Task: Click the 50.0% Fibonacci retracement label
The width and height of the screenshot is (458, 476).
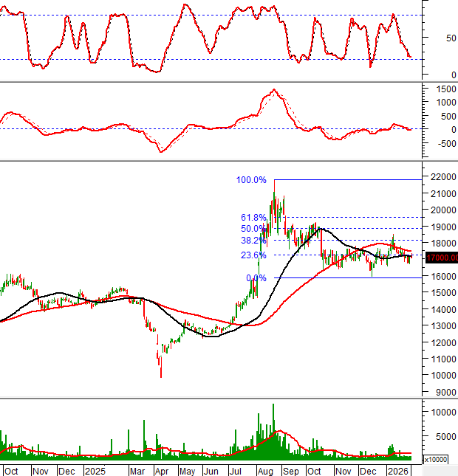Action: click(x=253, y=229)
